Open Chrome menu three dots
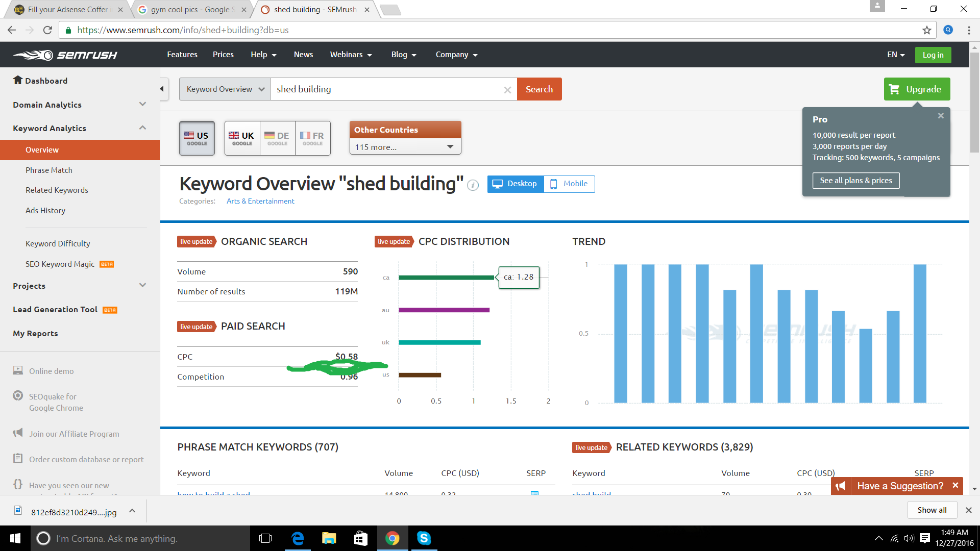This screenshot has width=980, height=551. click(x=969, y=30)
